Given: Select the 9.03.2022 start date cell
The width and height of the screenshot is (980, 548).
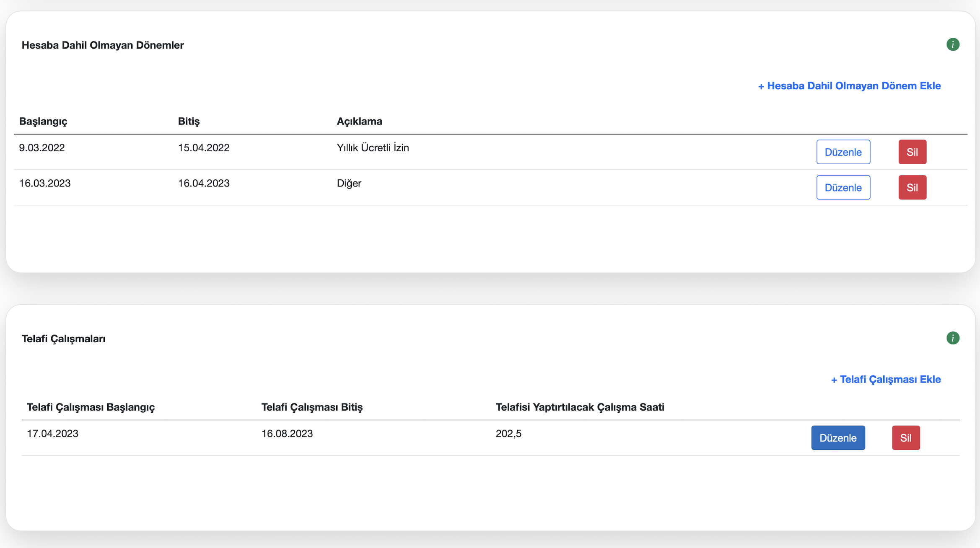Looking at the screenshot, I should pyautogui.click(x=42, y=148).
